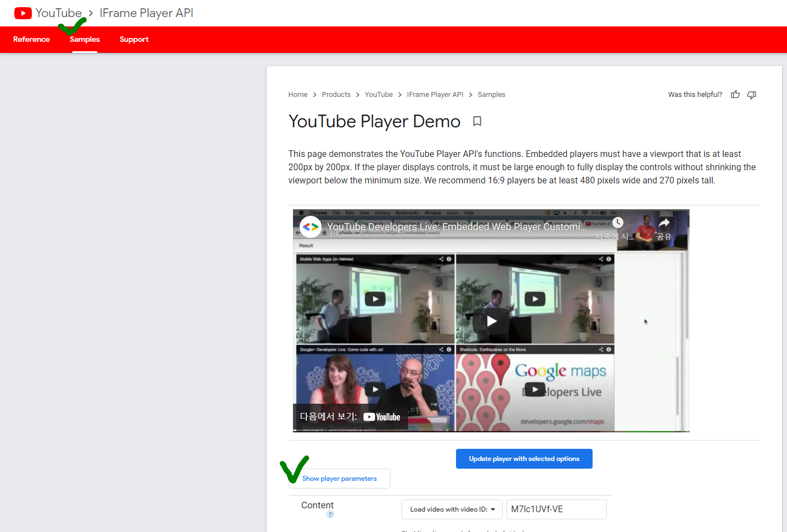Open the YouTube header link
The image size is (787, 532).
point(58,13)
